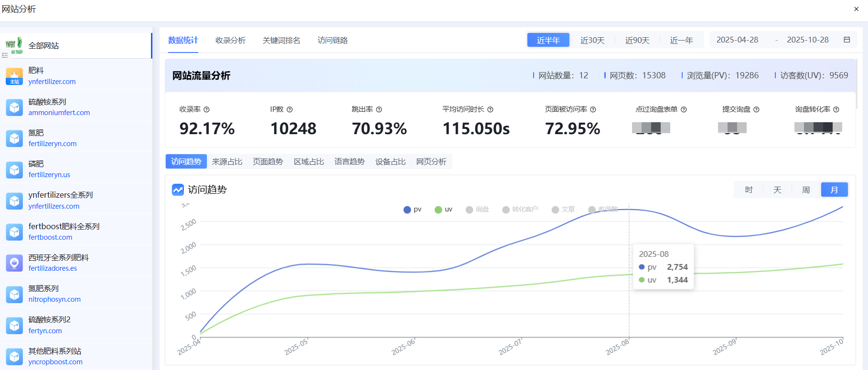Select the 近30天 time range
This screenshot has width=868, height=370.
[x=592, y=40]
